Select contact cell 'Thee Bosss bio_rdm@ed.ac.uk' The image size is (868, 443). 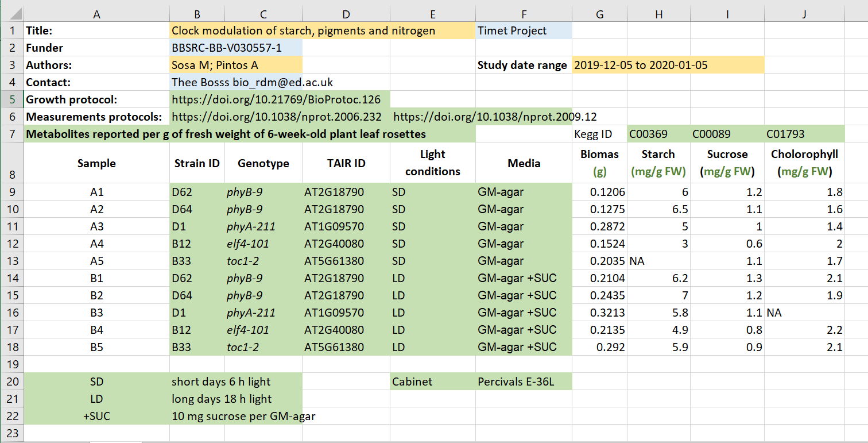pos(253,82)
